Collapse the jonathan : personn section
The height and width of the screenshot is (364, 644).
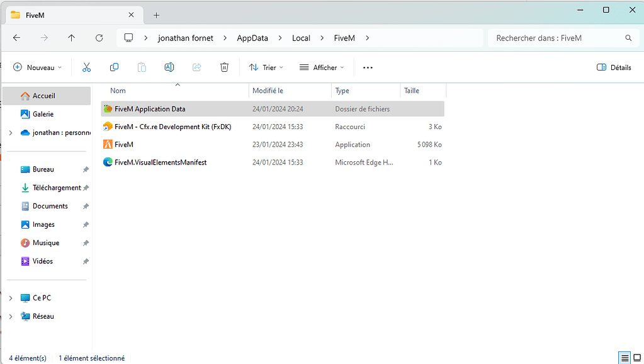tap(10, 133)
